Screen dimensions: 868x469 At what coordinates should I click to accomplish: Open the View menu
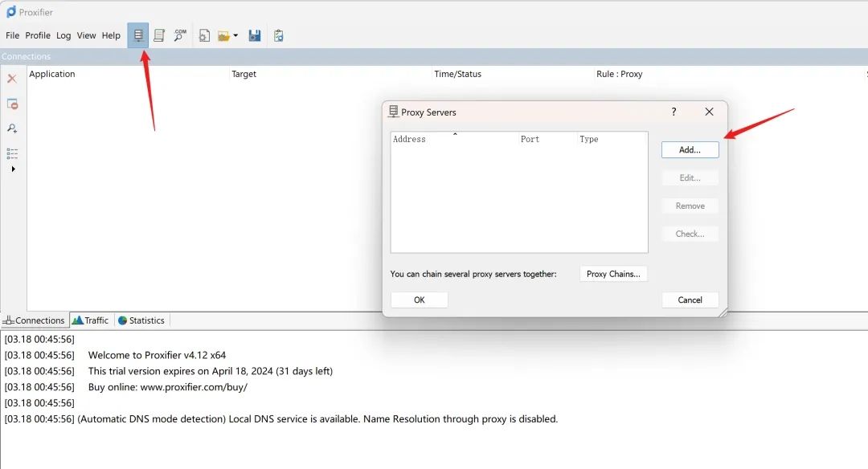coord(86,35)
